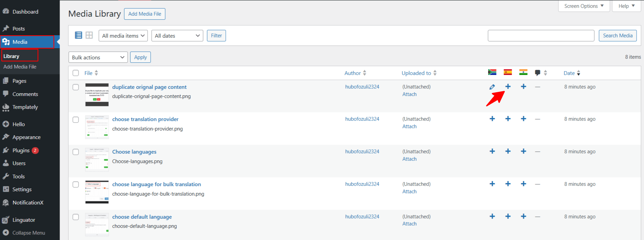
Task: Go to Plugins in the sidebar
Action: [x=21, y=150]
